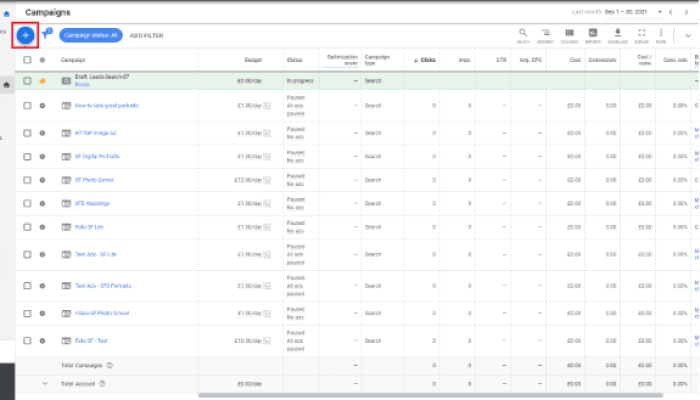Click campaign type icon for SF Digital Portraits
Viewport: 700px width, 400px height.
66,157
